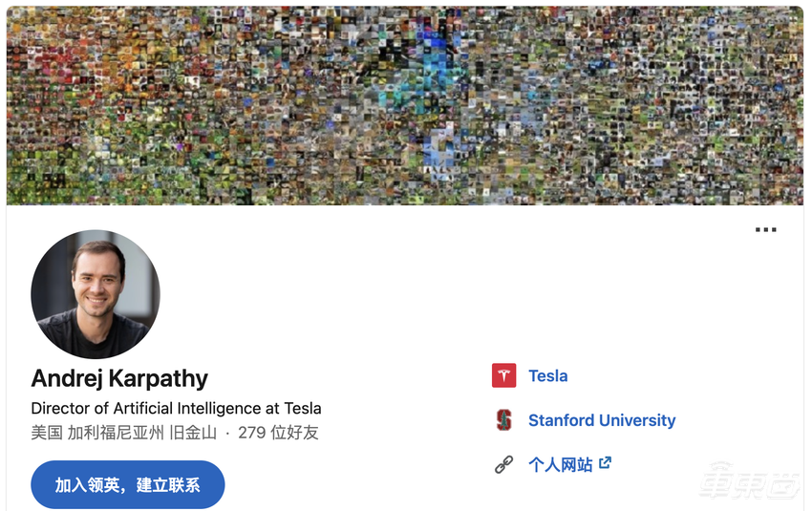Image resolution: width=812 pixels, height=511 pixels.
Task: Click the 車東西 watermark logo
Action: pos(749,479)
